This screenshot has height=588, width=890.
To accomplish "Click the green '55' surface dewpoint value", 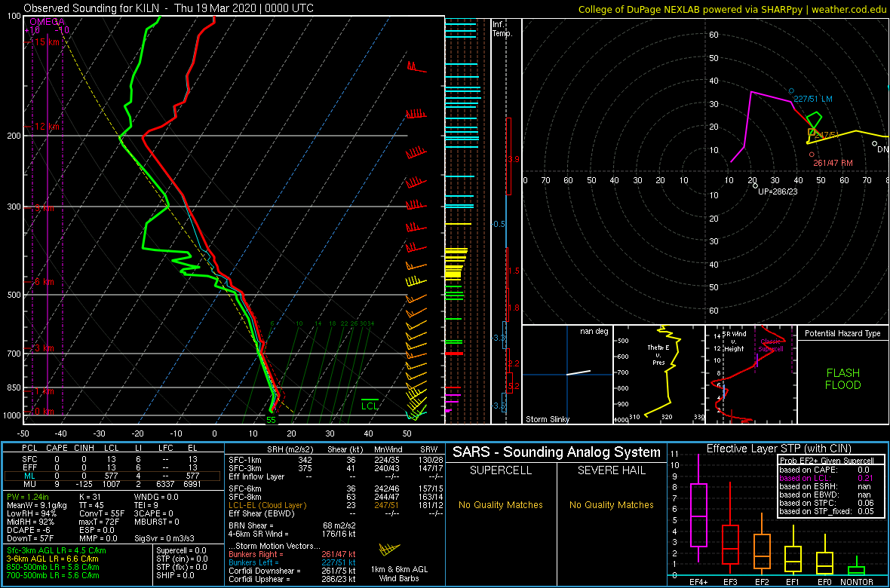I will (x=272, y=420).
